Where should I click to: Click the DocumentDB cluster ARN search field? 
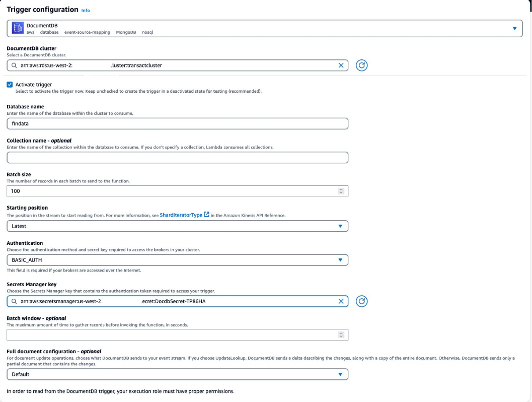178,65
